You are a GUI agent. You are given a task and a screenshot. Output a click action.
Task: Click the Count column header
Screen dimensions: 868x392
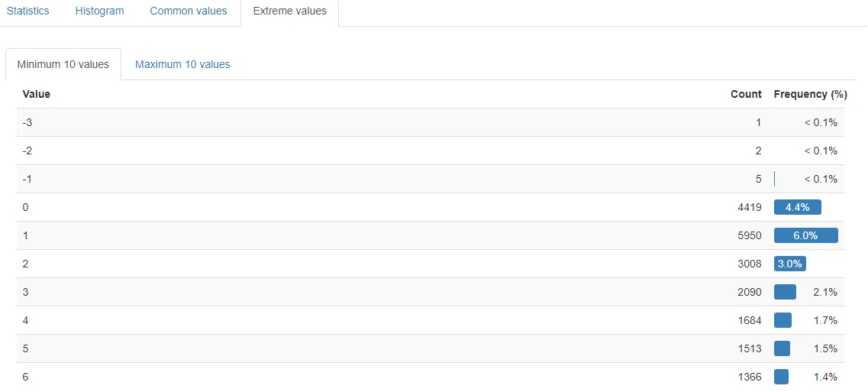click(746, 94)
